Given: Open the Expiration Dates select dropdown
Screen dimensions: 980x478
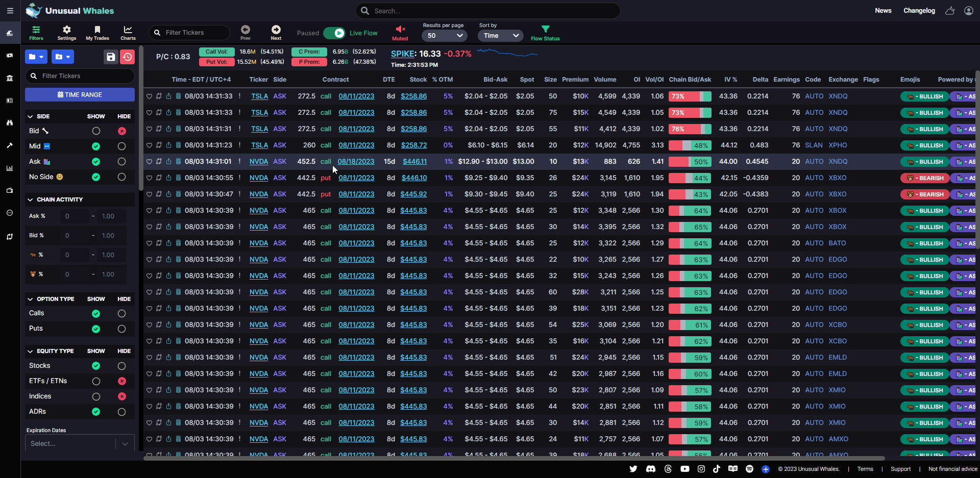Looking at the screenshot, I should 80,444.
